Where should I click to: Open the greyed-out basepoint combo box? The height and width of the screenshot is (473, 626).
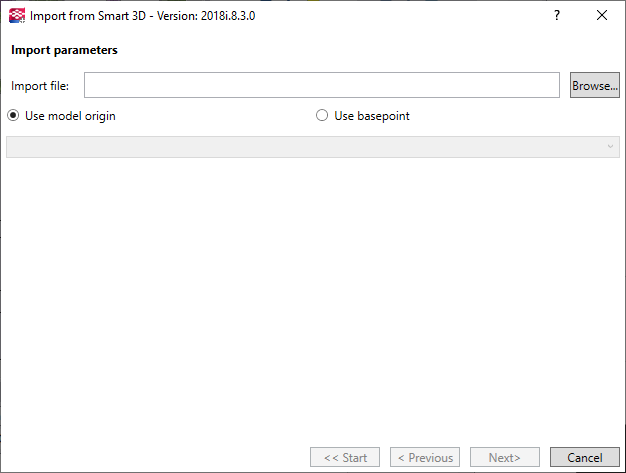click(313, 147)
